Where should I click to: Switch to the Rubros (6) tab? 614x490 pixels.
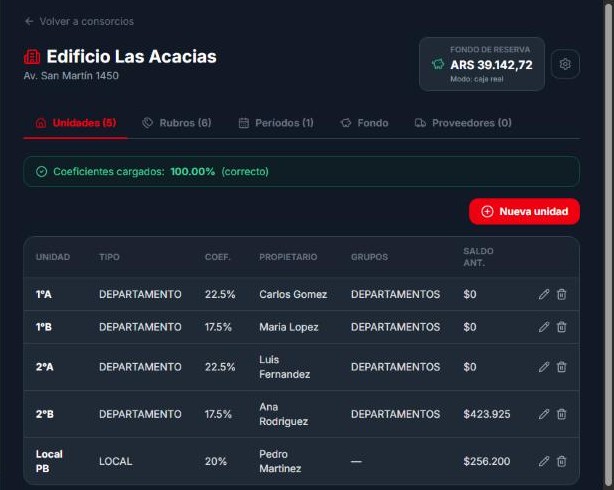(177, 123)
